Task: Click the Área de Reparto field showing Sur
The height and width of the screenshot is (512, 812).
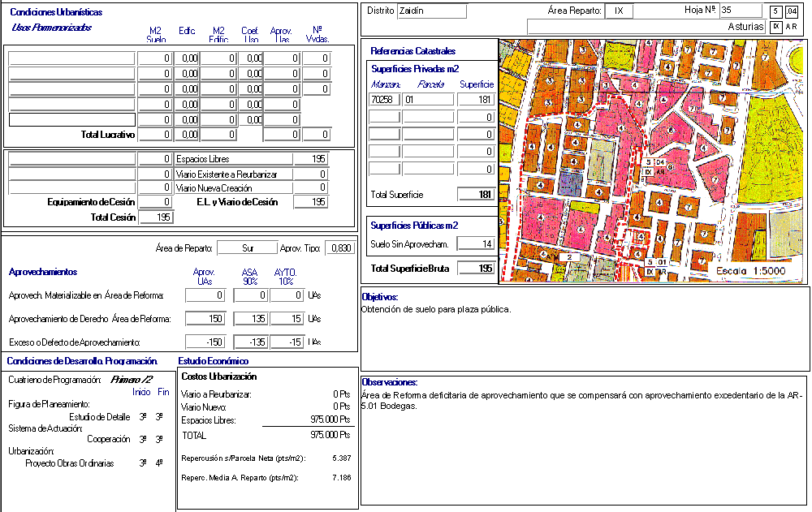Action: click(247, 248)
